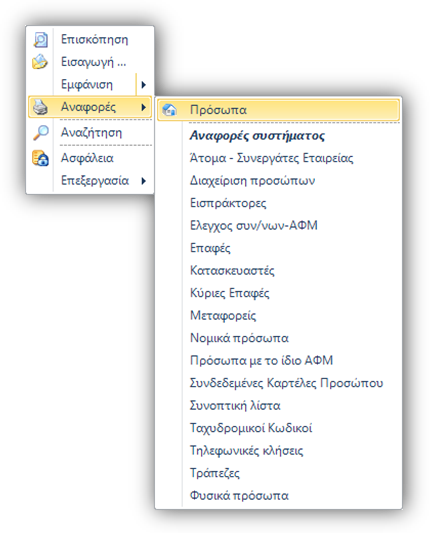This screenshot has height=533, width=430.
Task: Select the Επαφές report entry
Action: coord(210,248)
